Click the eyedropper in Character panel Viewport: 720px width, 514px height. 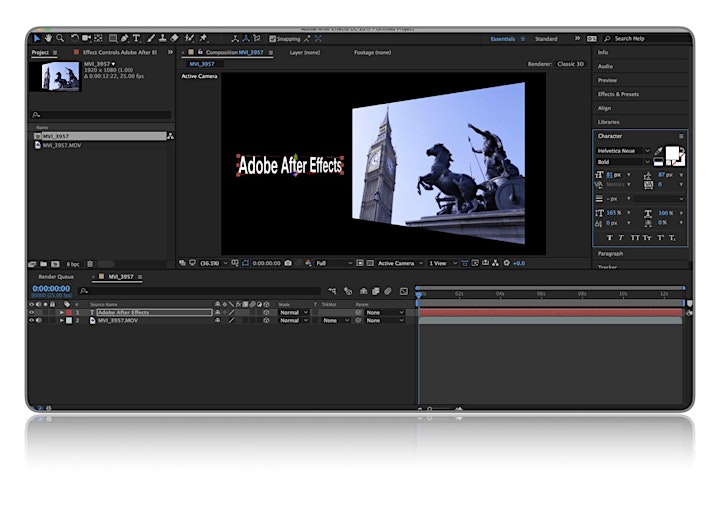tap(658, 151)
